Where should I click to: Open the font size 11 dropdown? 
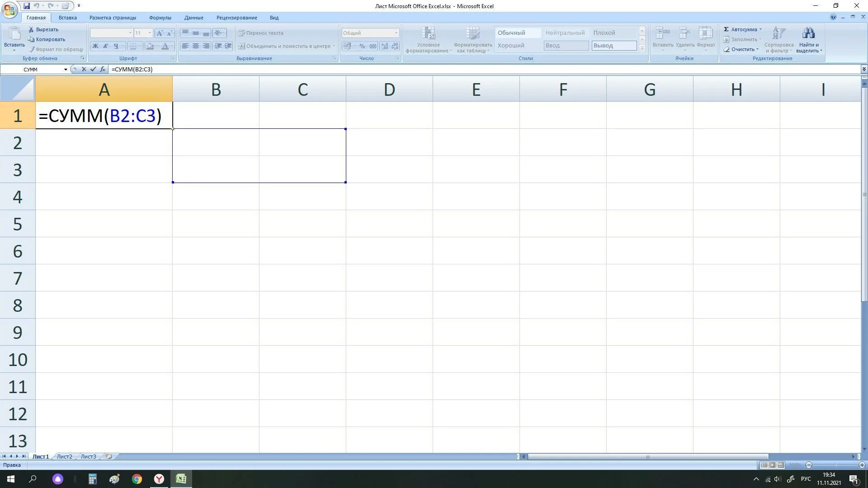pyautogui.click(x=150, y=33)
